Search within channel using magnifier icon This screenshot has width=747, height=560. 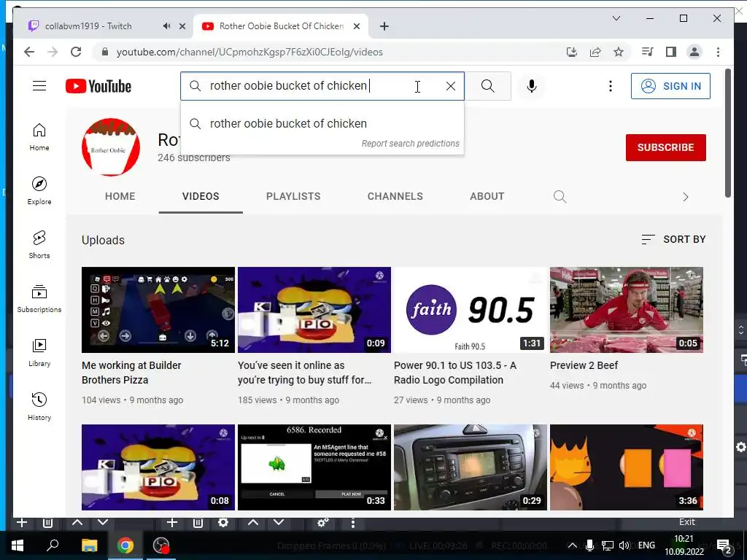pos(560,196)
